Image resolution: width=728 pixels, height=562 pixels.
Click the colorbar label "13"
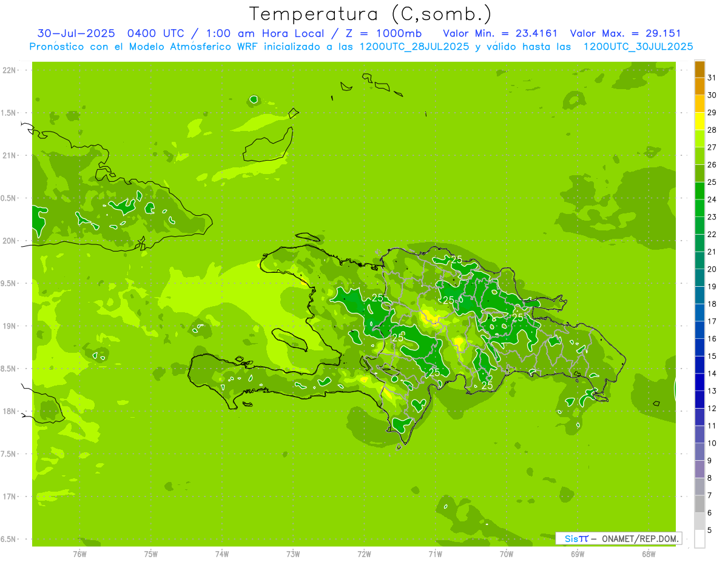[x=712, y=391]
